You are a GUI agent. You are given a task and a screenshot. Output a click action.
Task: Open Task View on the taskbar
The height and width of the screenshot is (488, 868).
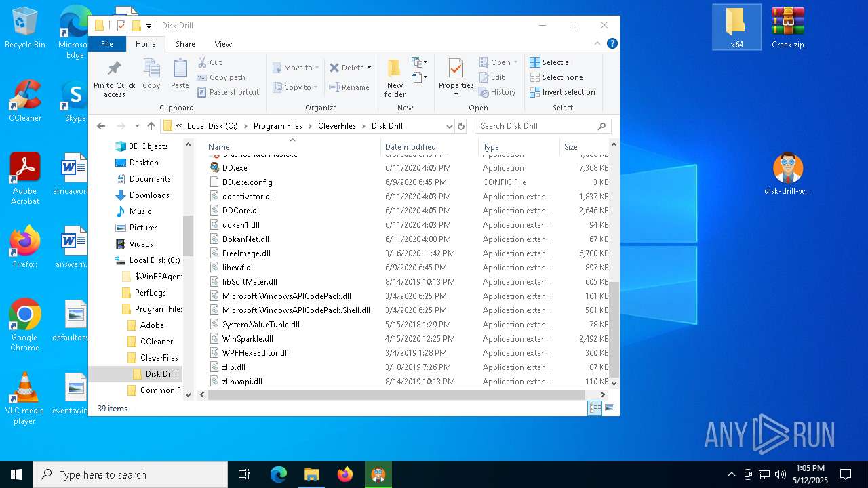point(244,474)
